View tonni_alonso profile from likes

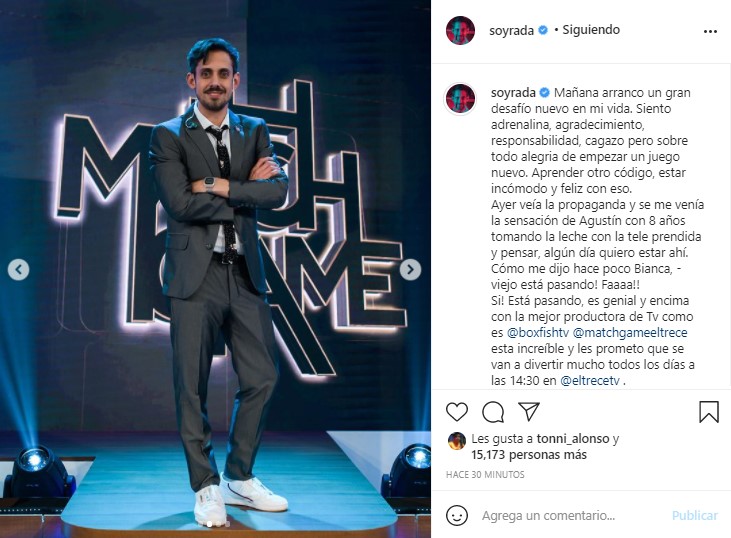click(x=573, y=439)
